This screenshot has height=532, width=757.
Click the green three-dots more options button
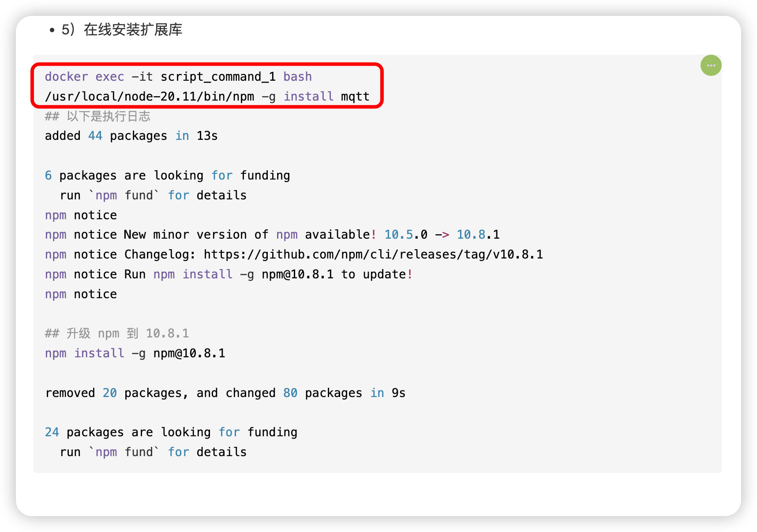pos(711,65)
